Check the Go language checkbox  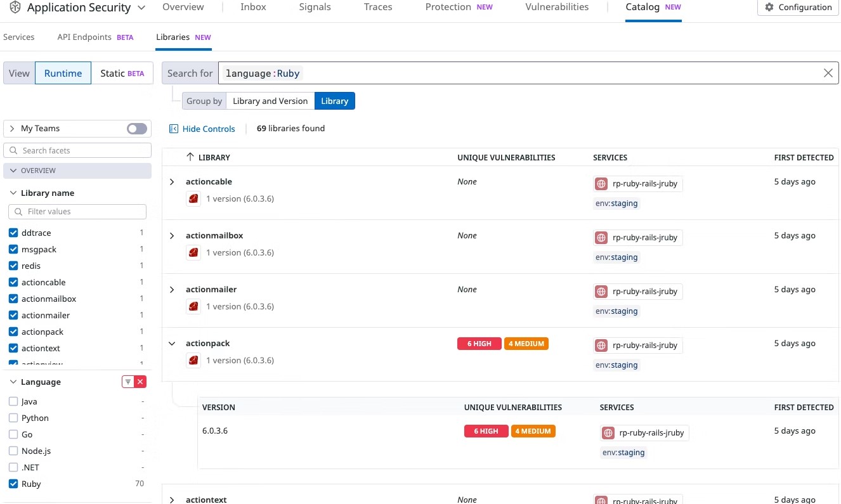point(13,434)
